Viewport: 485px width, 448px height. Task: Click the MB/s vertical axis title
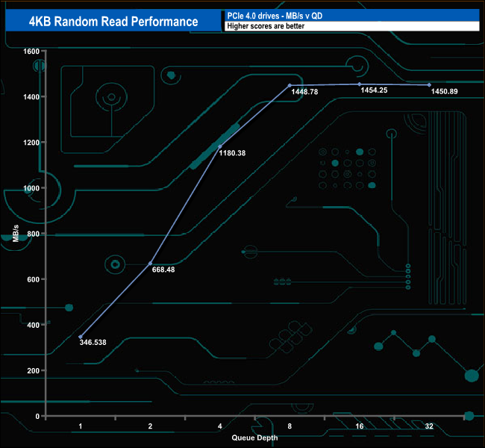click(x=16, y=234)
